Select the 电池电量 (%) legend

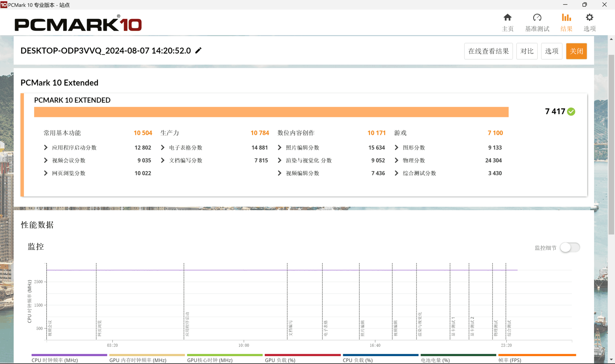[x=458, y=358]
